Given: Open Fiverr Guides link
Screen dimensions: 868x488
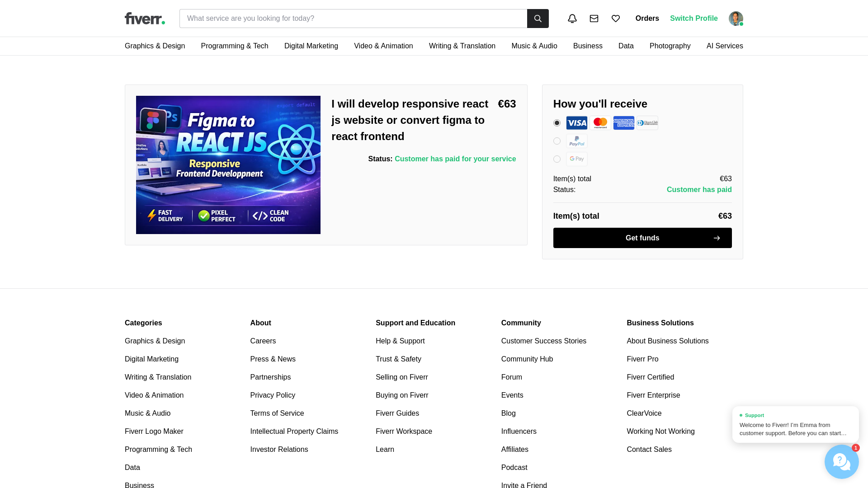Looking at the screenshot, I should [397, 413].
